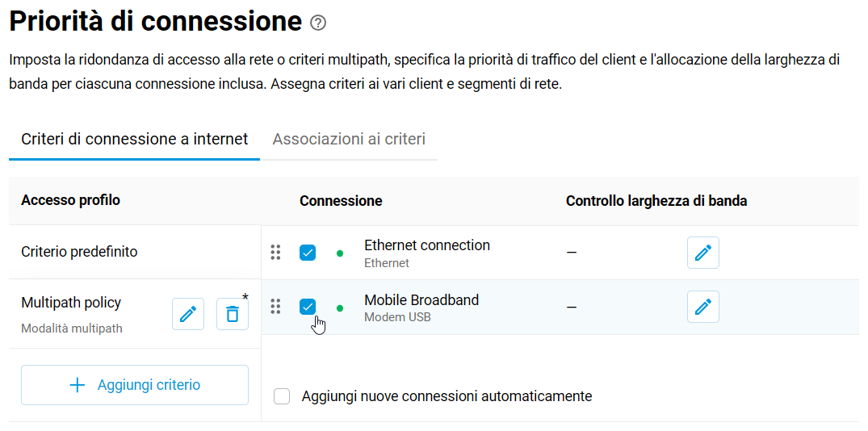This screenshot has height=431, width=868.
Task: Enable Aggiungi nuove connessioni automaticamente checkbox
Action: pyautogui.click(x=282, y=396)
